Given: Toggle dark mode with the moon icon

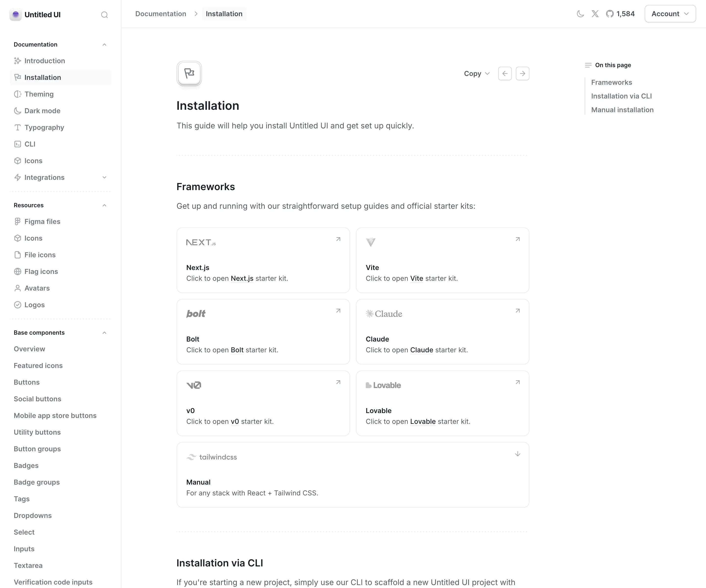Looking at the screenshot, I should point(580,14).
